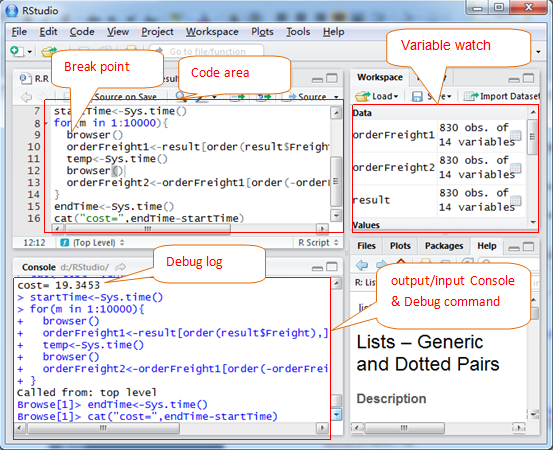The image size is (554, 451).
Task: Switch to the Help pane tab
Action: coord(487,246)
